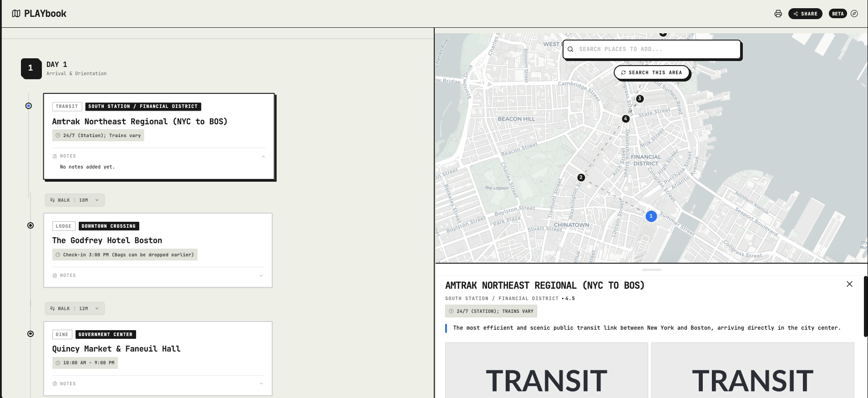This screenshot has height=398, width=868.
Task: Click the detail panel scrollbar
Action: tap(865, 306)
